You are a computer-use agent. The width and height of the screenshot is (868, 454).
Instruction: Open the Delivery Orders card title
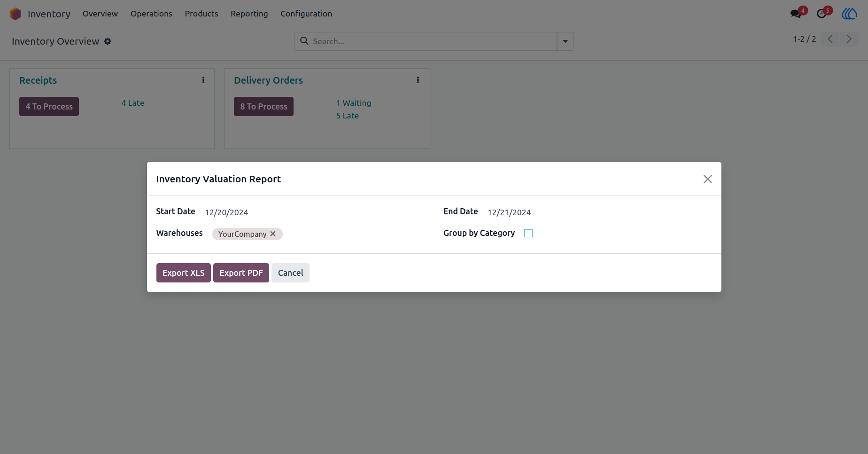(x=268, y=80)
